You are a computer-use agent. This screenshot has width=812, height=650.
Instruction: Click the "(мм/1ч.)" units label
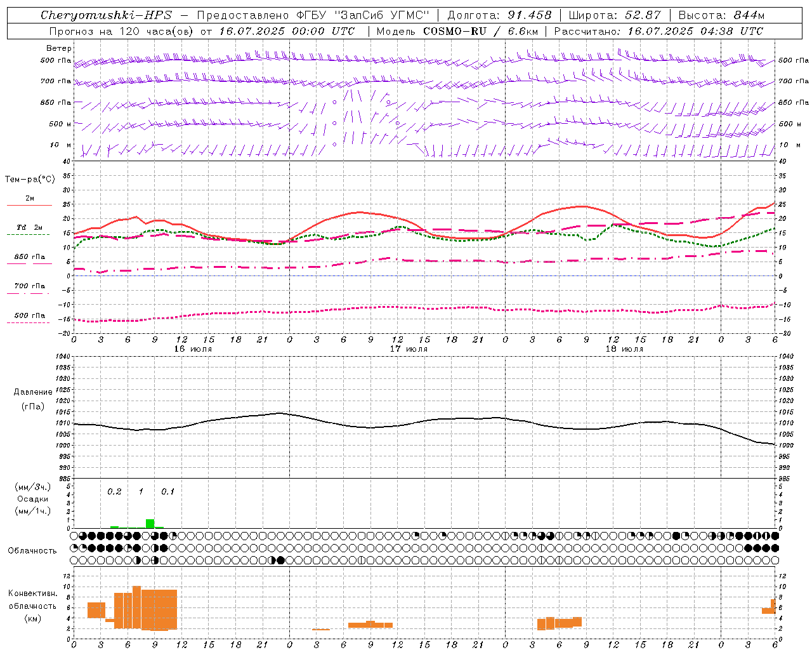click(x=32, y=511)
